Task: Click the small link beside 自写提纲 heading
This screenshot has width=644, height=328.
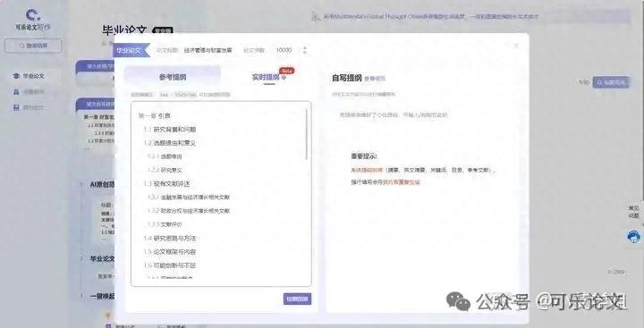Action: 375,79
